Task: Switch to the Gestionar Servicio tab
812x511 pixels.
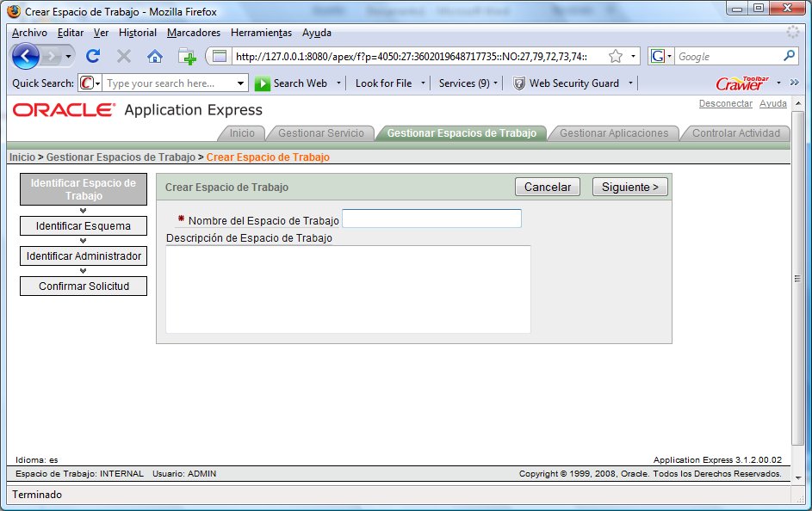Action: 321,133
